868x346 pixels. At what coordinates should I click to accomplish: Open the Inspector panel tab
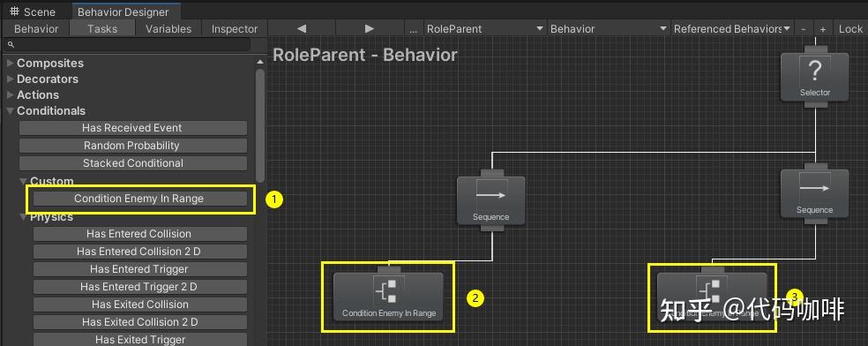(235, 29)
